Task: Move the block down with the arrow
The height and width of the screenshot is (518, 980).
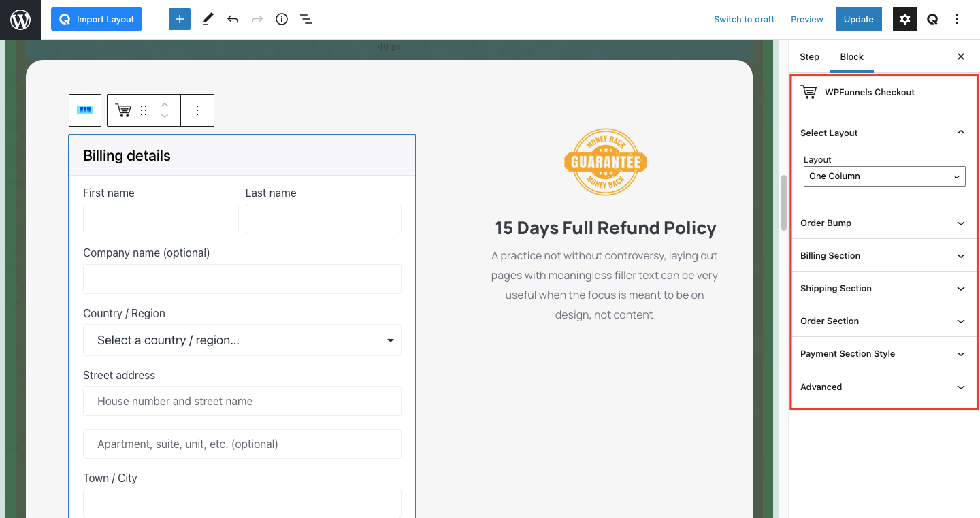Action: pos(165,116)
